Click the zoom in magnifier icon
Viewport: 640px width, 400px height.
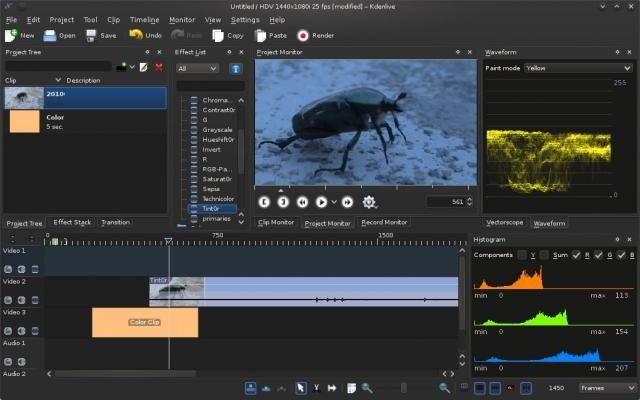point(444,388)
